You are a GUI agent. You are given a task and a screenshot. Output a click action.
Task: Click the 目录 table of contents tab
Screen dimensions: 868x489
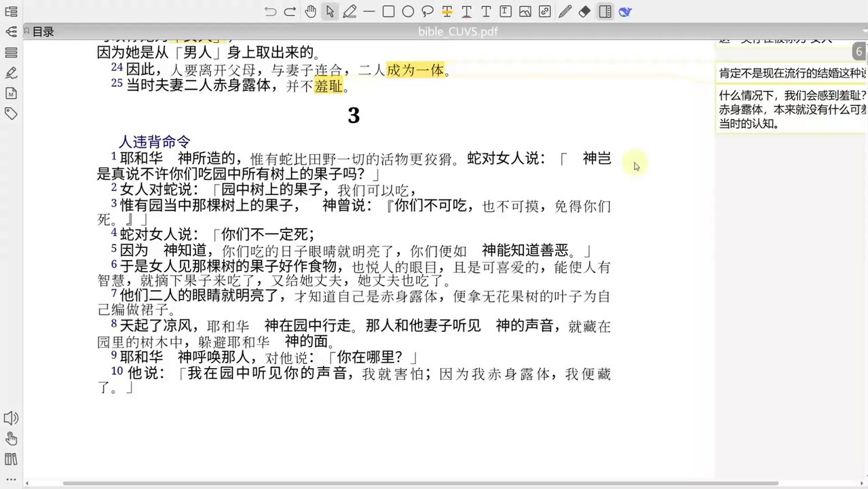[39, 31]
